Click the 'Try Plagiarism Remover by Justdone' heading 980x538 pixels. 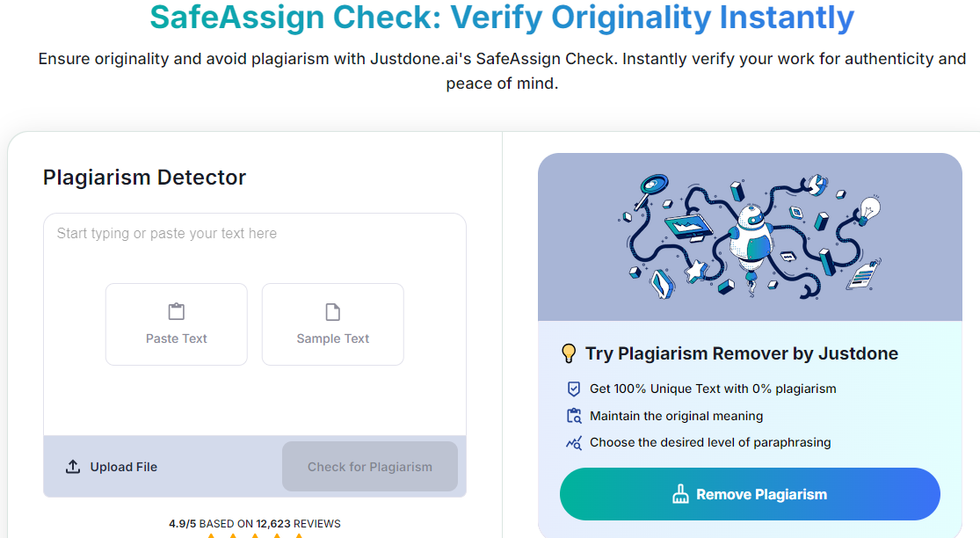pos(742,353)
